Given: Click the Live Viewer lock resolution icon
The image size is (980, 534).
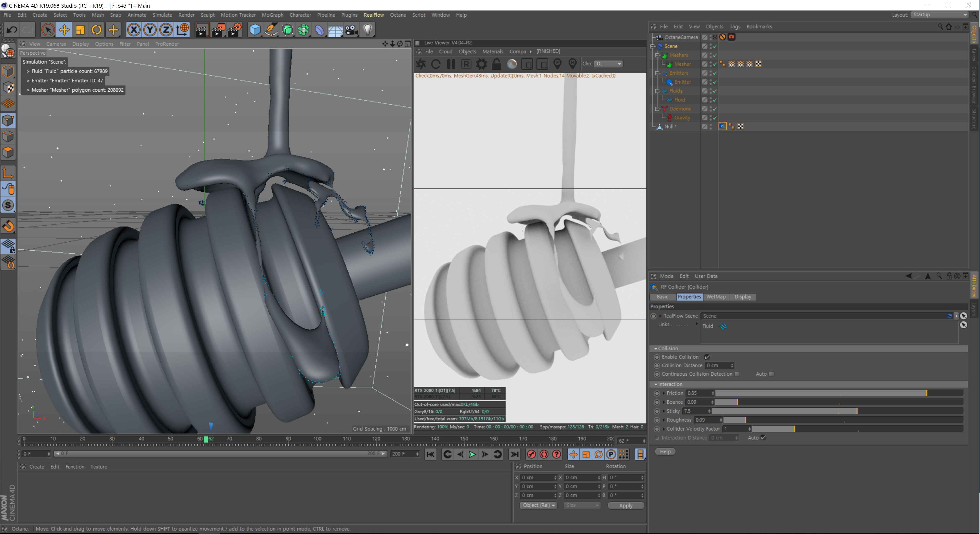Looking at the screenshot, I should click(x=497, y=64).
